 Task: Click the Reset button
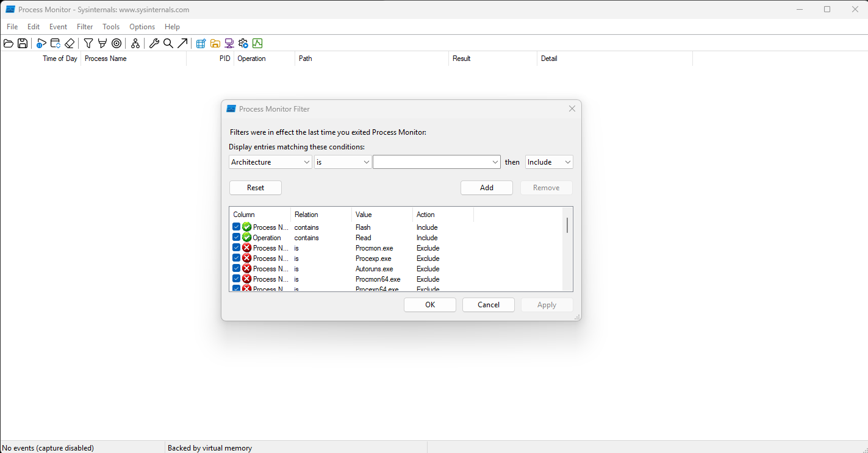[x=256, y=188]
